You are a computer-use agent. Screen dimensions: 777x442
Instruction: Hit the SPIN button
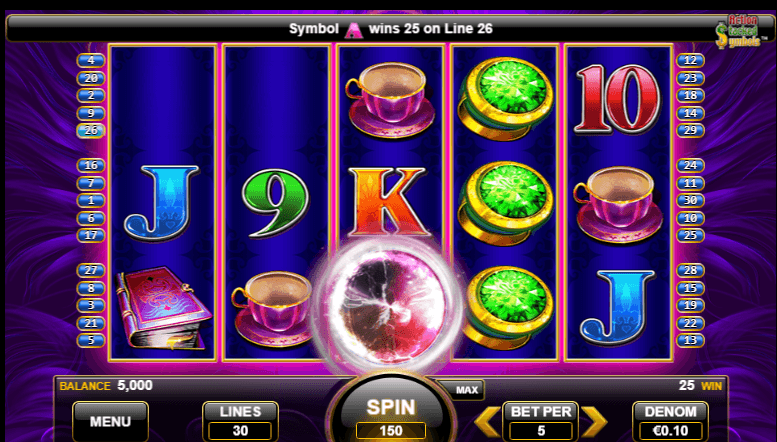pos(390,412)
